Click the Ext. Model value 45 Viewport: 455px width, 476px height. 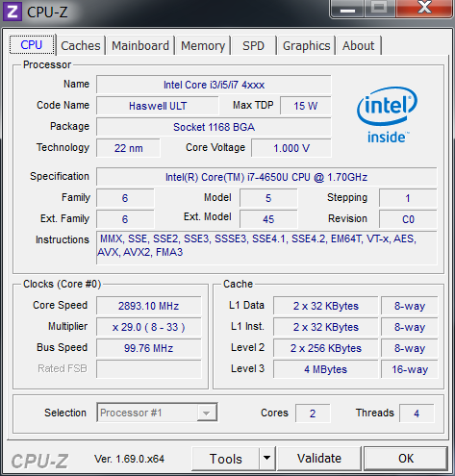tap(268, 219)
